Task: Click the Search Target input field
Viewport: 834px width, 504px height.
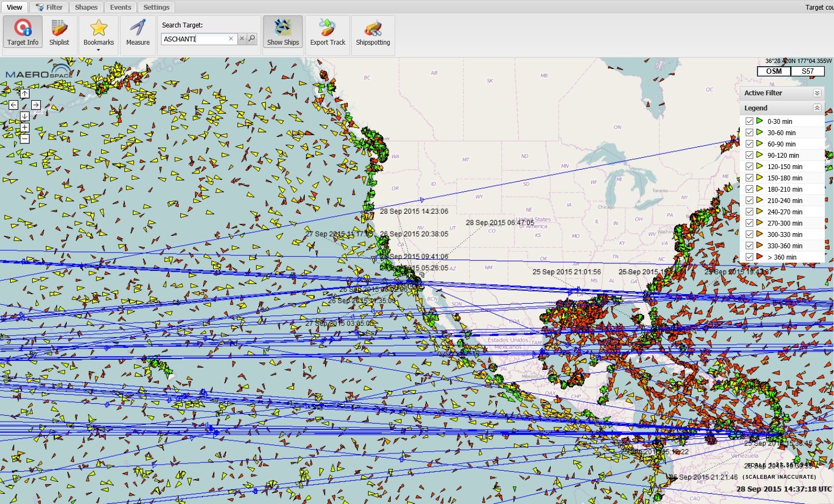Action: tap(194, 39)
